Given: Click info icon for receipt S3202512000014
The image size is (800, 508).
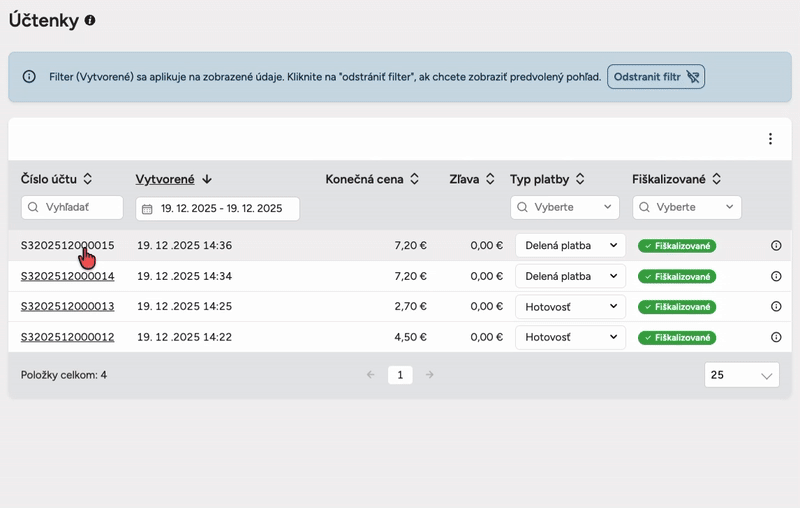Looking at the screenshot, I should (x=776, y=276).
